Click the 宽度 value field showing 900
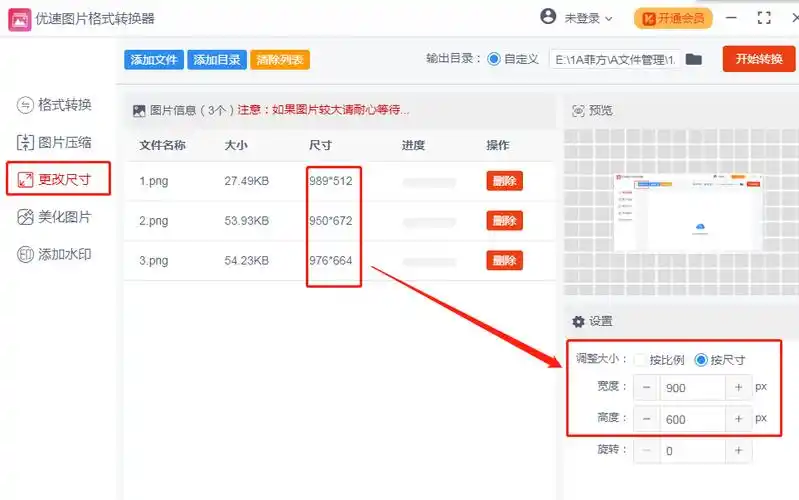Image resolution: width=799 pixels, height=500 pixels. click(693, 388)
